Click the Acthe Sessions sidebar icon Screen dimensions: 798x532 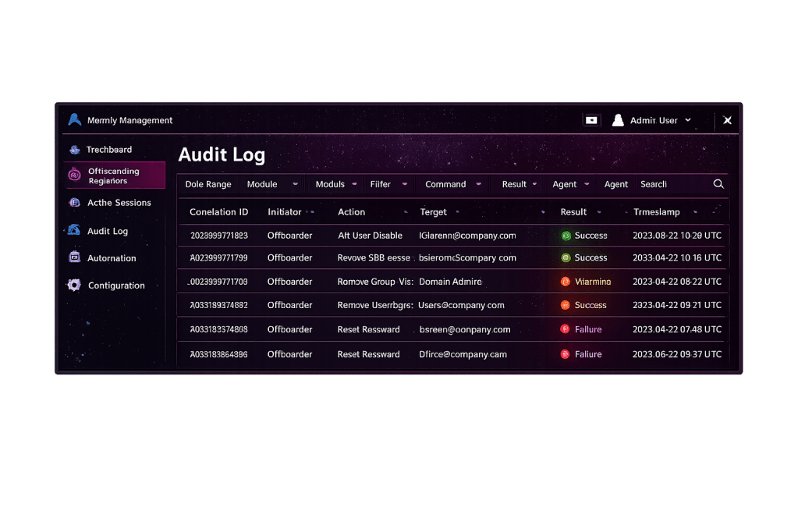(75, 203)
